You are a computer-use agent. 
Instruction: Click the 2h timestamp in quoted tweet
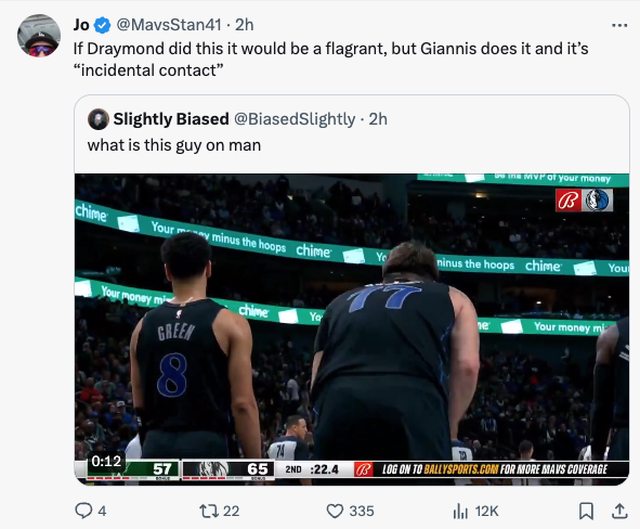[378, 119]
